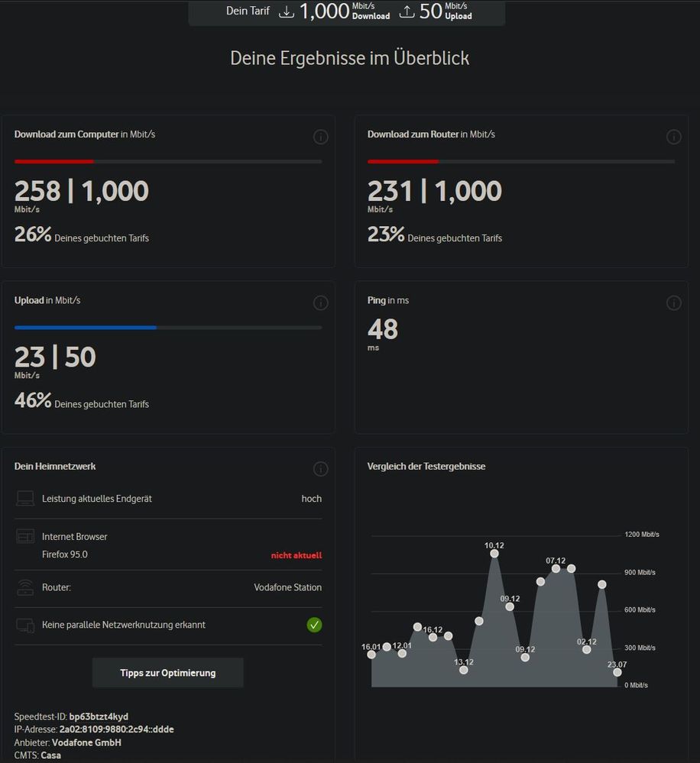Click the '231 | 1,000' router download result

tap(434, 190)
